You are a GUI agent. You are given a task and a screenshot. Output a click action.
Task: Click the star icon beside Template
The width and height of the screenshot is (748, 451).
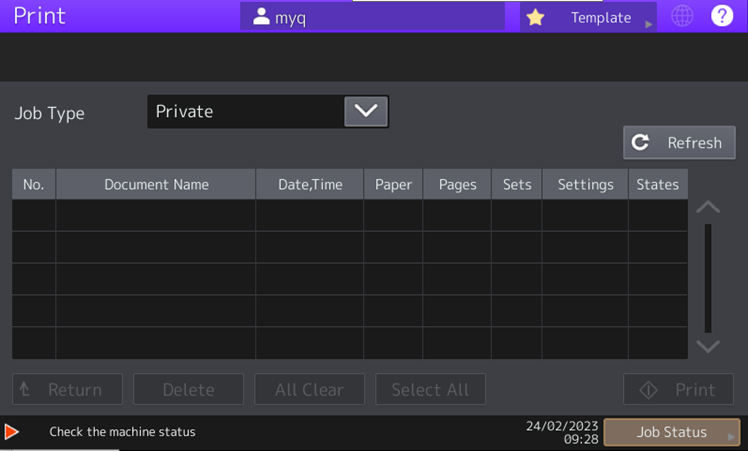(x=536, y=17)
